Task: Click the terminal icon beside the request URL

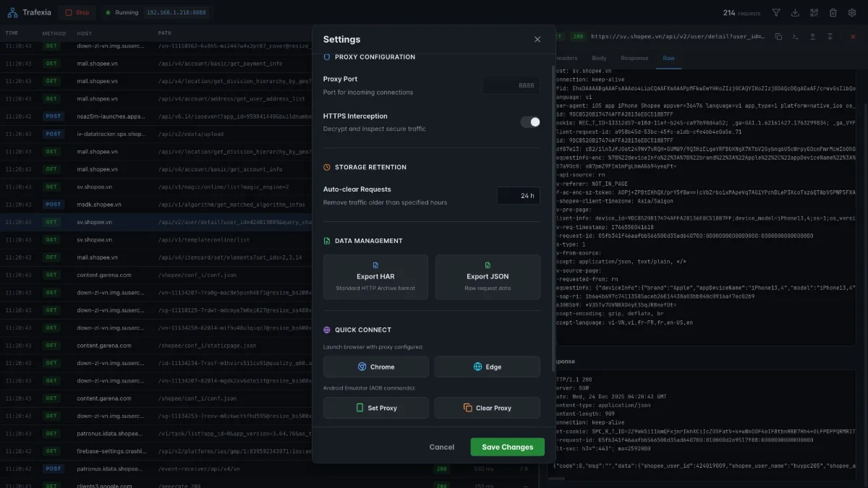Action: pyautogui.click(x=795, y=37)
